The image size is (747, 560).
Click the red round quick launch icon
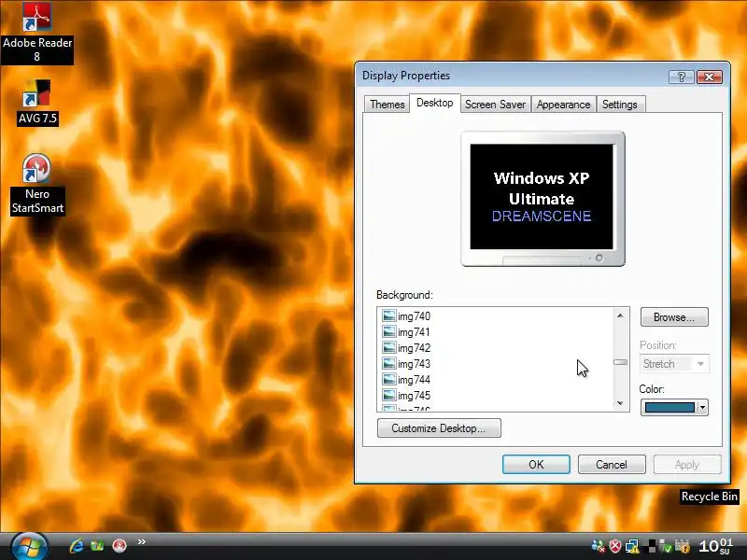click(120, 545)
